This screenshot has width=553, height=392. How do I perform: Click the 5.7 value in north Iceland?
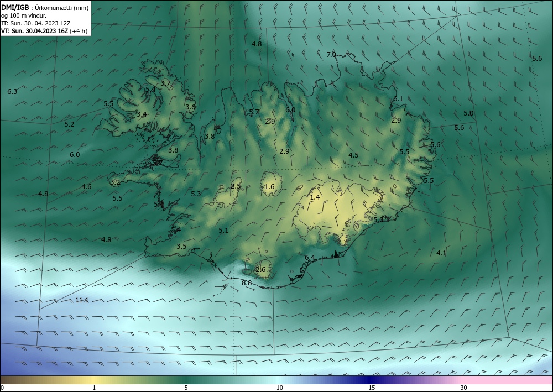(x=254, y=112)
